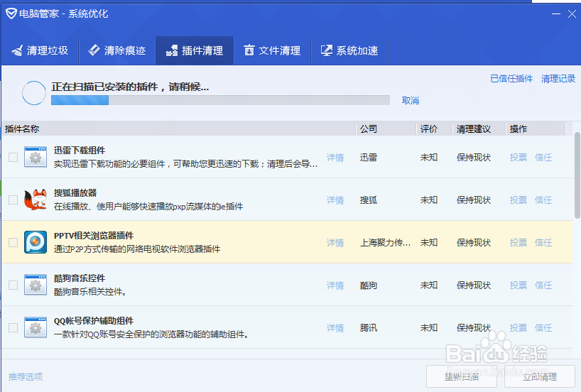
Task: Open the 清理记录 link
Action: (558, 79)
